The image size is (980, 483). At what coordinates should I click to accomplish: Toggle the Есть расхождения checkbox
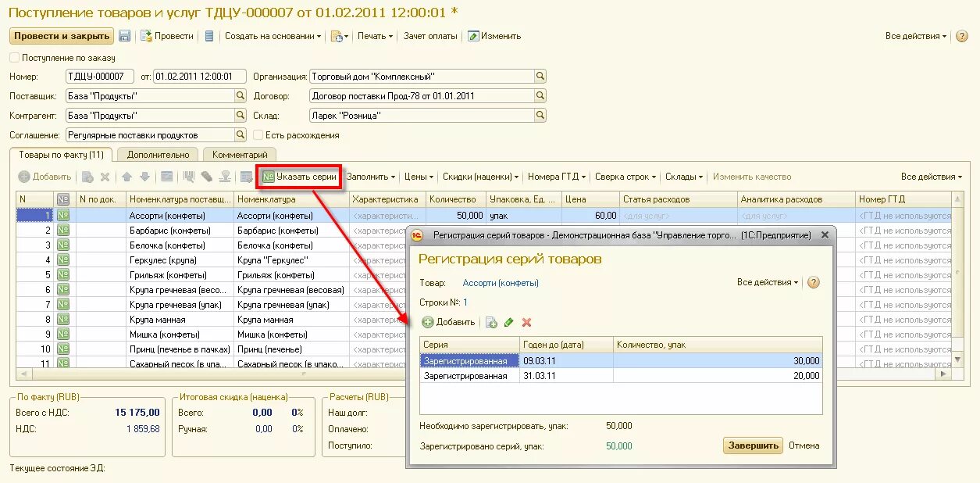[258, 135]
